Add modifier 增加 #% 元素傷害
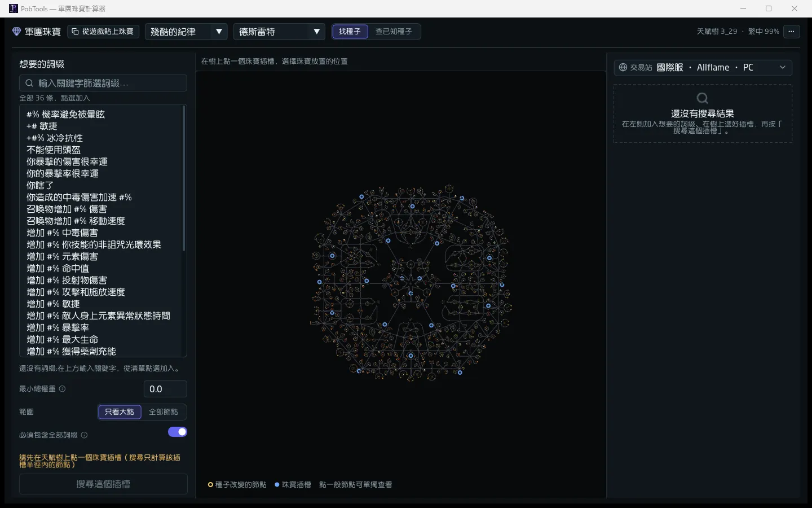Image resolution: width=812 pixels, height=508 pixels. (x=101, y=256)
